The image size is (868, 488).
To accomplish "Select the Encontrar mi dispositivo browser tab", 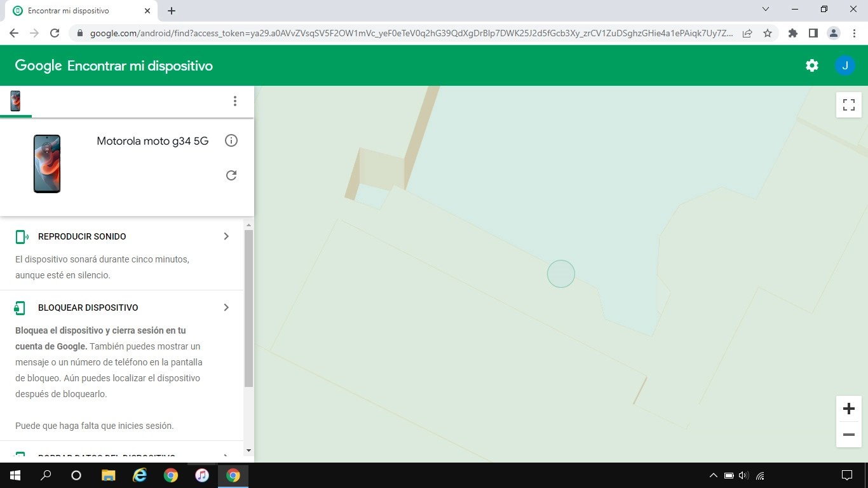I will pos(82,11).
